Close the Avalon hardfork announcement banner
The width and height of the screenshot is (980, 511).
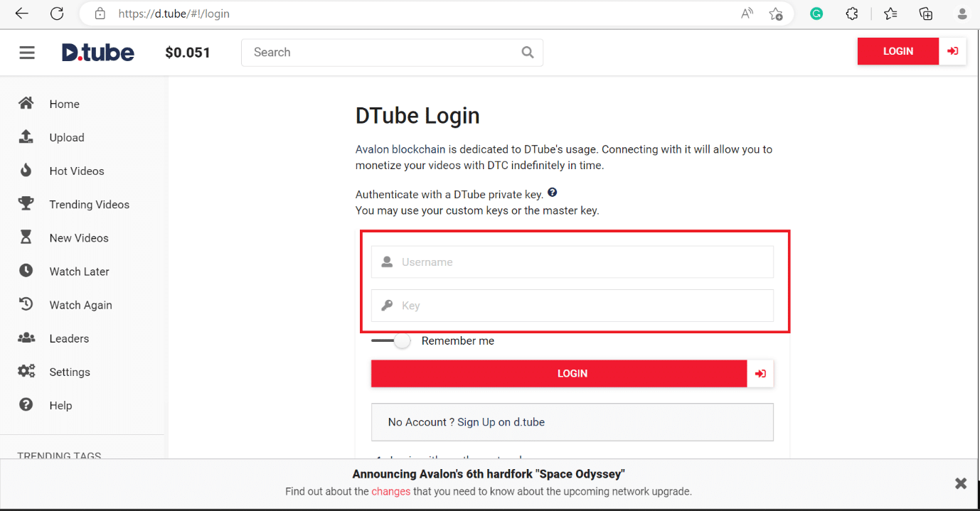(961, 483)
